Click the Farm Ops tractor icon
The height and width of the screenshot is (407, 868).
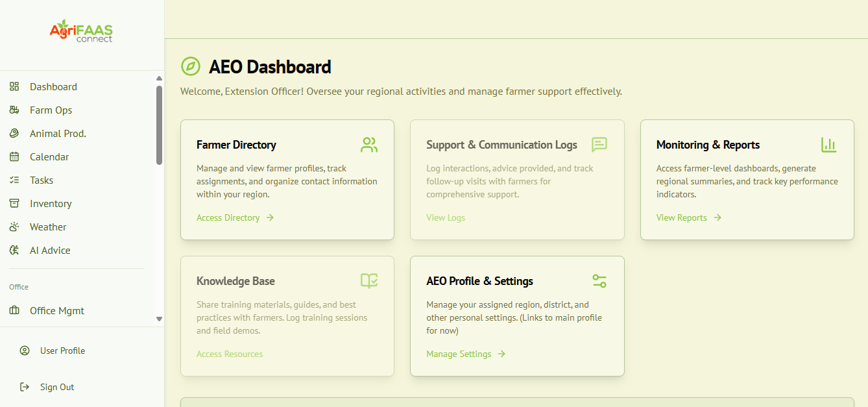click(14, 110)
